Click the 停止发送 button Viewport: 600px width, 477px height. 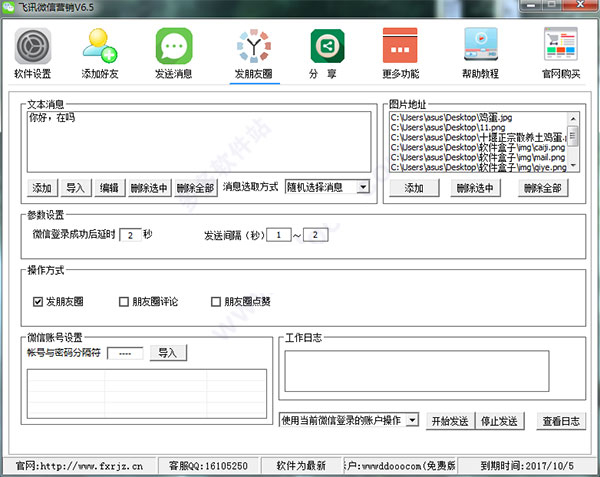click(499, 421)
